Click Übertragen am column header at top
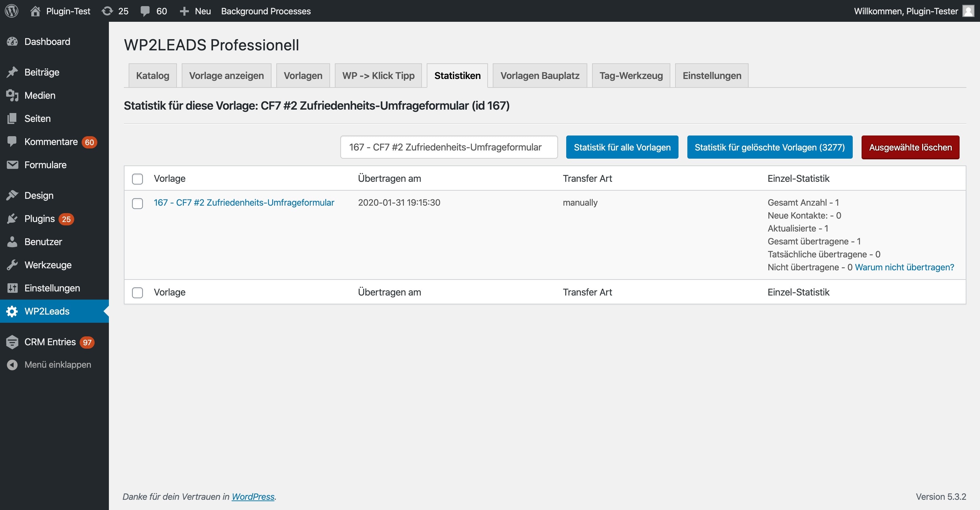This screenshot has width=980, height=510. tap(389, 178)
